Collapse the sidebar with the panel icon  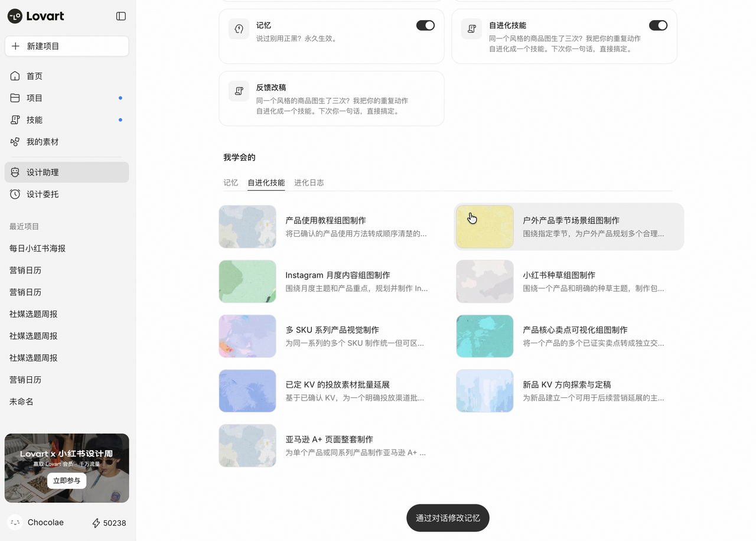point(121,17)
